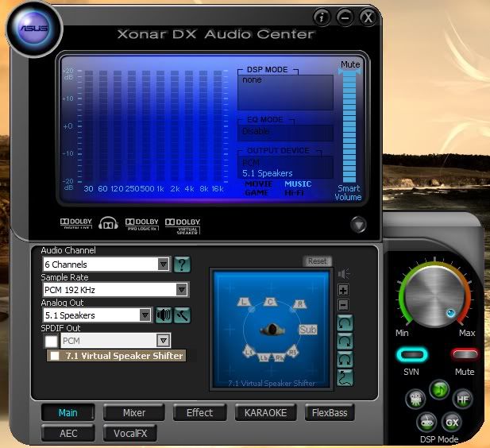Enable the SPDIF Out checkbox
490x448 pixels.
pyautogui.click(x=52, y=341)
